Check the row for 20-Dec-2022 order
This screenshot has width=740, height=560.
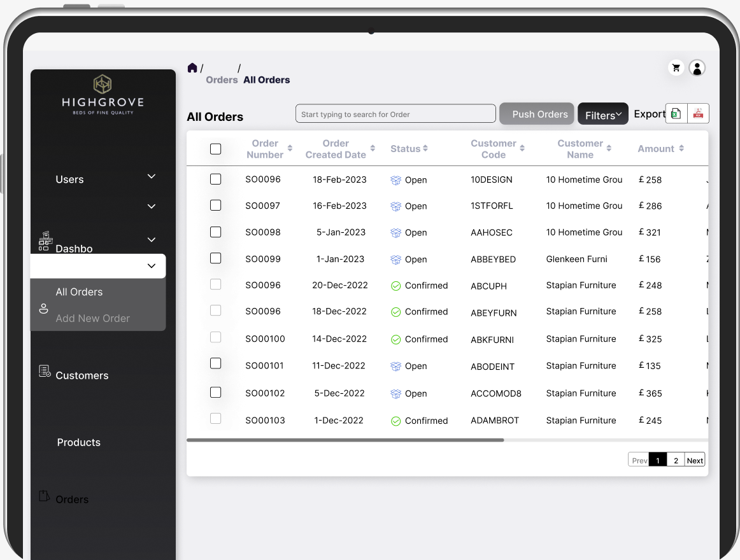pyautogui.click(x=216, y=284)
